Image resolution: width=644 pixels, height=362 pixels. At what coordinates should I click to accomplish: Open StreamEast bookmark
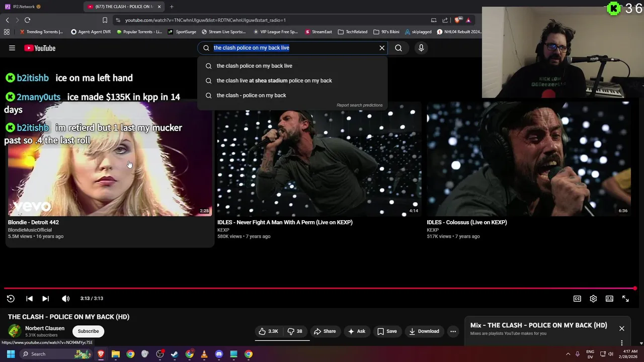pos(318,32)
